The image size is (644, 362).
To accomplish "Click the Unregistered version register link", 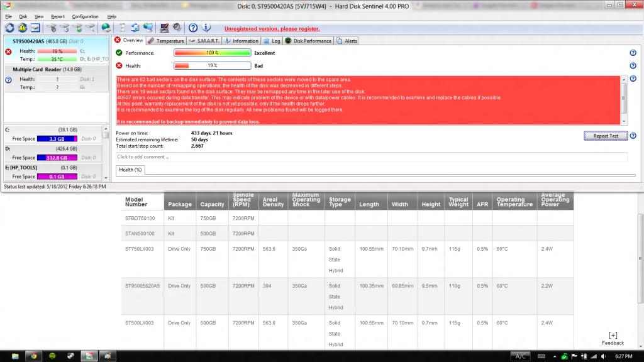I will 272,29.
